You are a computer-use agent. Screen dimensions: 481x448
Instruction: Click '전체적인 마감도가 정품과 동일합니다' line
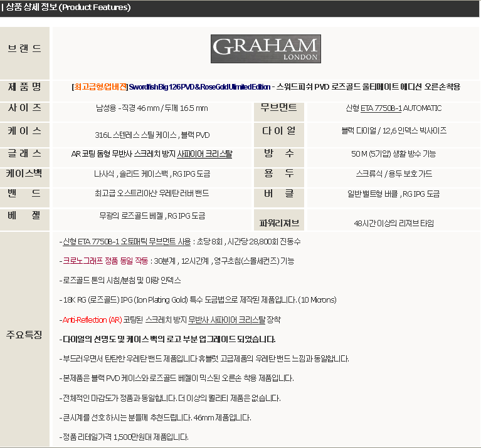point(170,399)
